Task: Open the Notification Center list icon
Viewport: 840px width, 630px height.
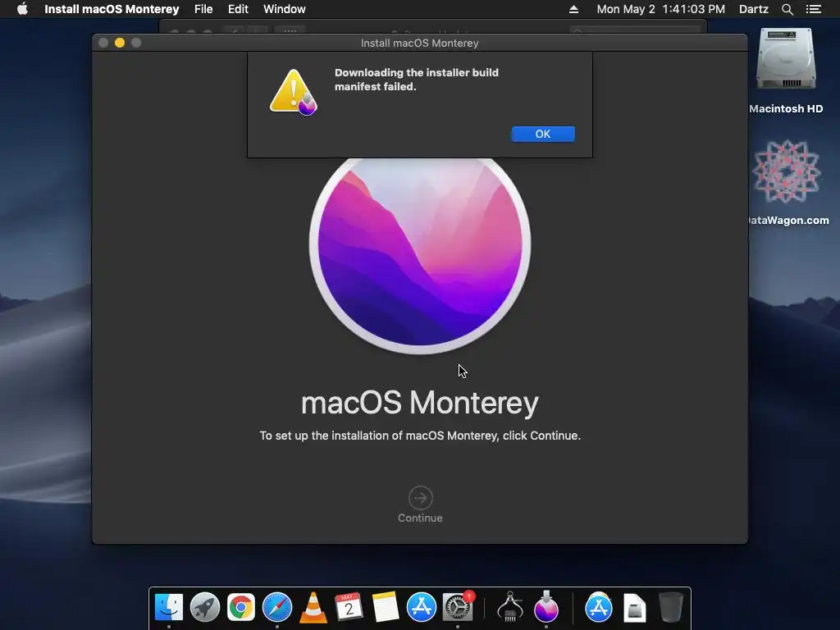Action: coord(813,9)
